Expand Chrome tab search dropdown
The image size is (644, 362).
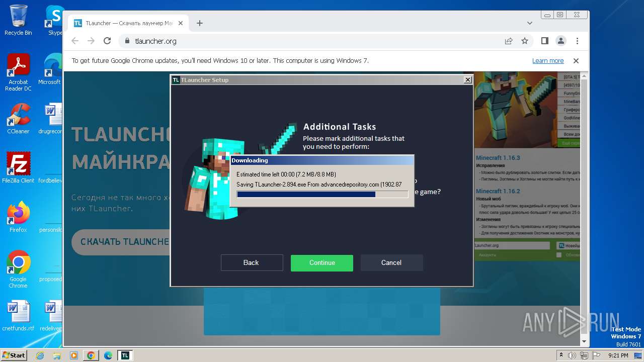coord(530,23)
